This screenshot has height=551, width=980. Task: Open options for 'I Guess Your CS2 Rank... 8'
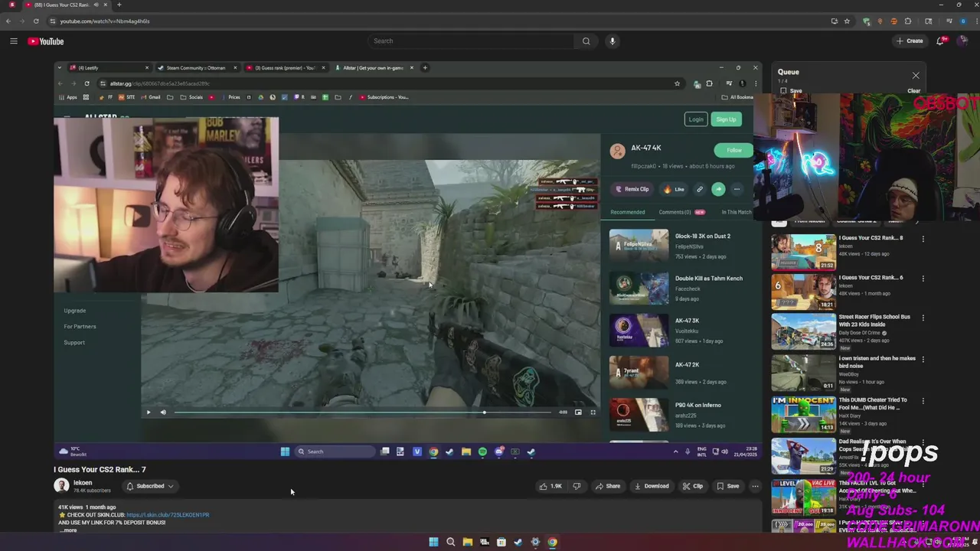(923, 239)
